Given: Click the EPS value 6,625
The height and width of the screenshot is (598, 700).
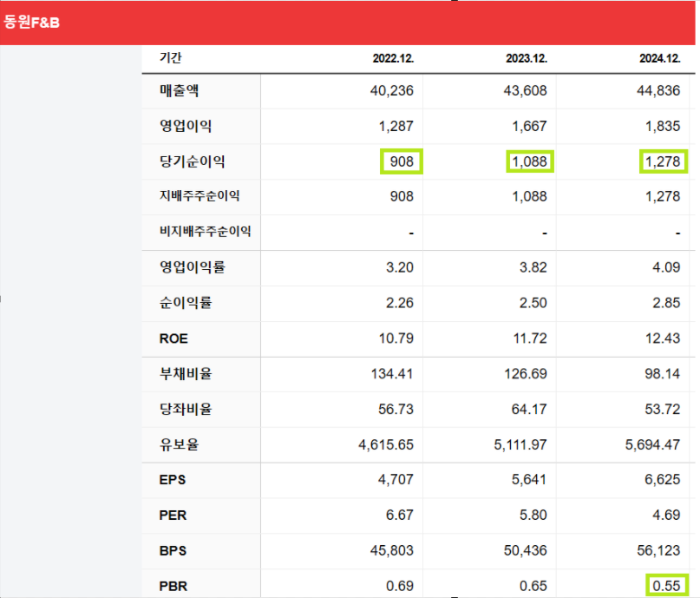Looking at the screenshot, I should (x=663, y=480).
